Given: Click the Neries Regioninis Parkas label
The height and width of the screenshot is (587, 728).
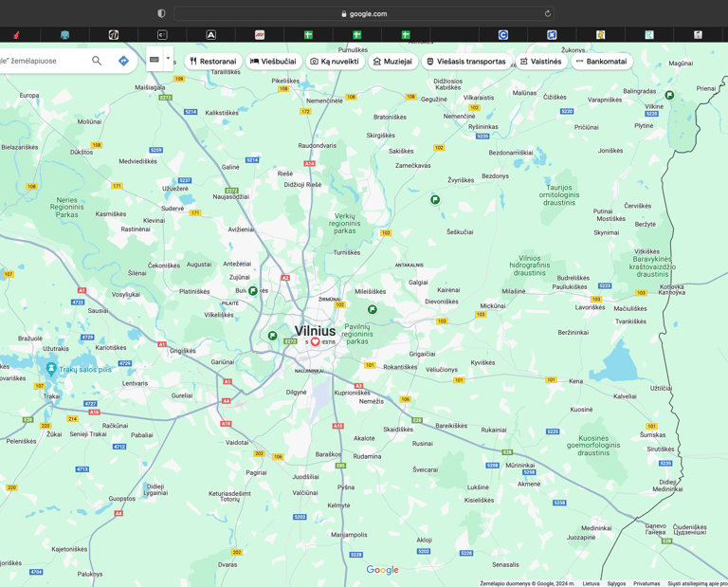Looking at the screenshot, I should click(67, 207).
